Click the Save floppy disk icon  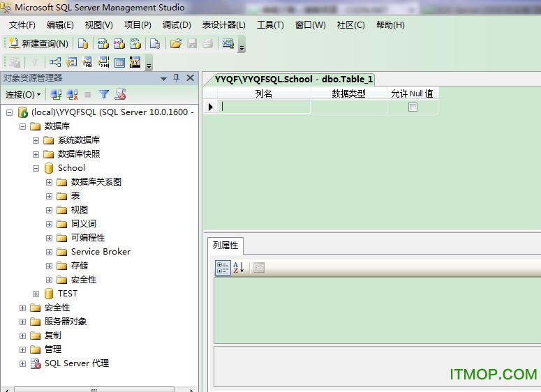192,43
